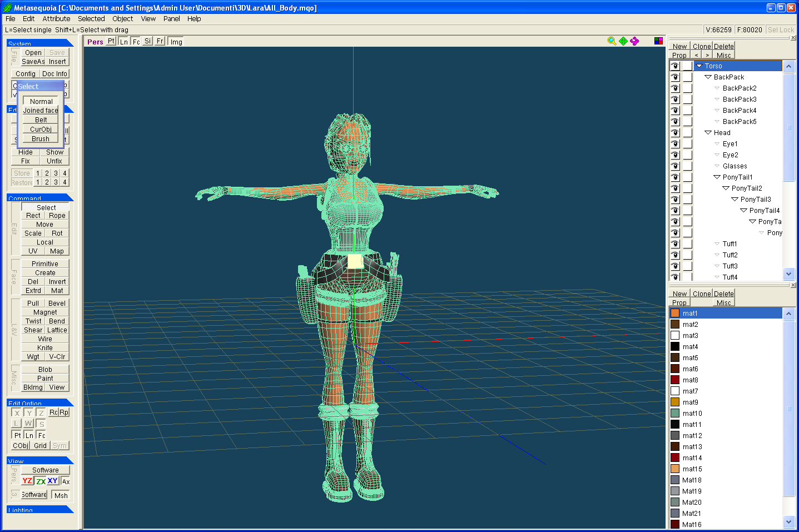Viewport: 799px width, 532px height.
Task: Click the Sel Lock status field
Action: [x=781, y=29]
